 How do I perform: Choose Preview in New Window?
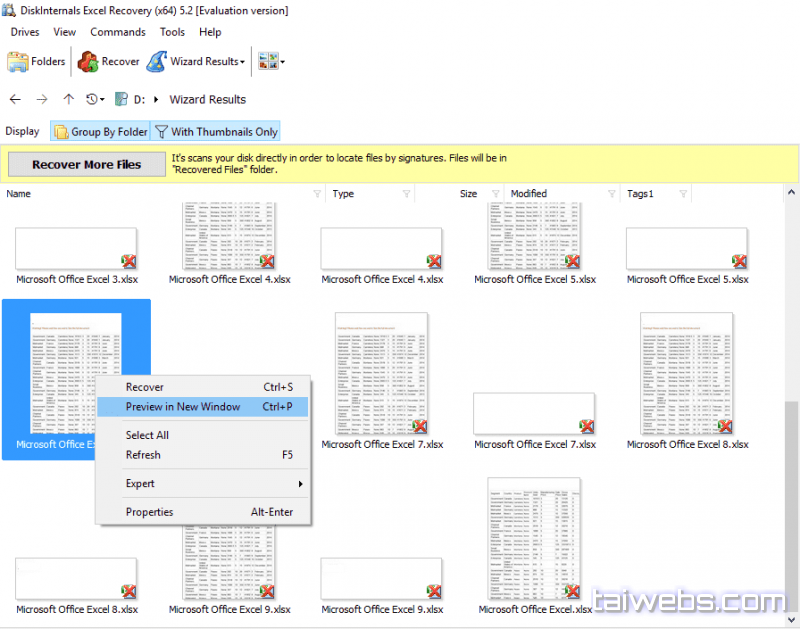183,407
